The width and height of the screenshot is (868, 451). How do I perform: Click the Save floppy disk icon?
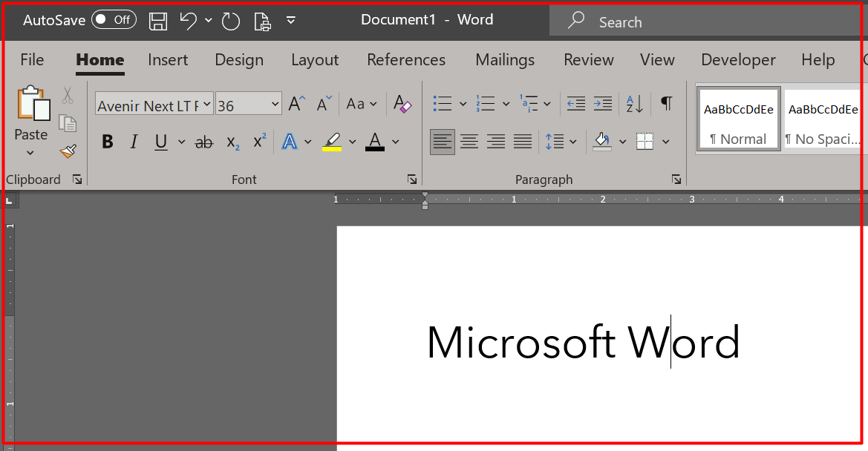[158, 21]
